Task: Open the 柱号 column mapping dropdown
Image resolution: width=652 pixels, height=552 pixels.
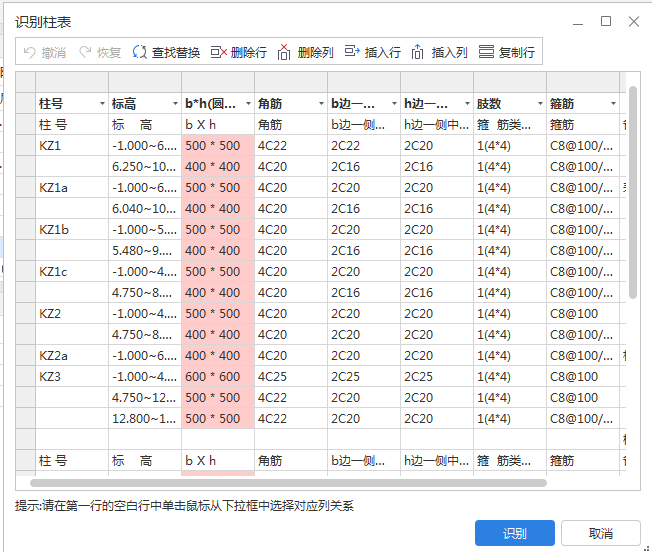Action: coord(102,103)
